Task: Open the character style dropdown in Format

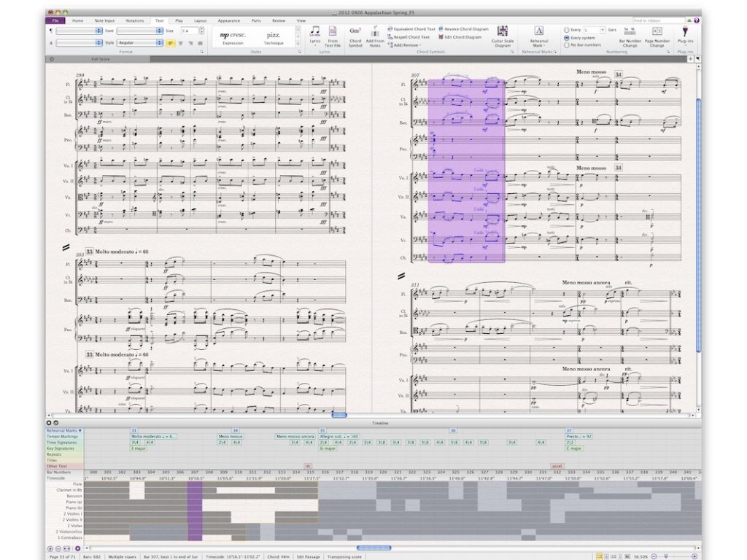Action: click(x=79, y=43)
